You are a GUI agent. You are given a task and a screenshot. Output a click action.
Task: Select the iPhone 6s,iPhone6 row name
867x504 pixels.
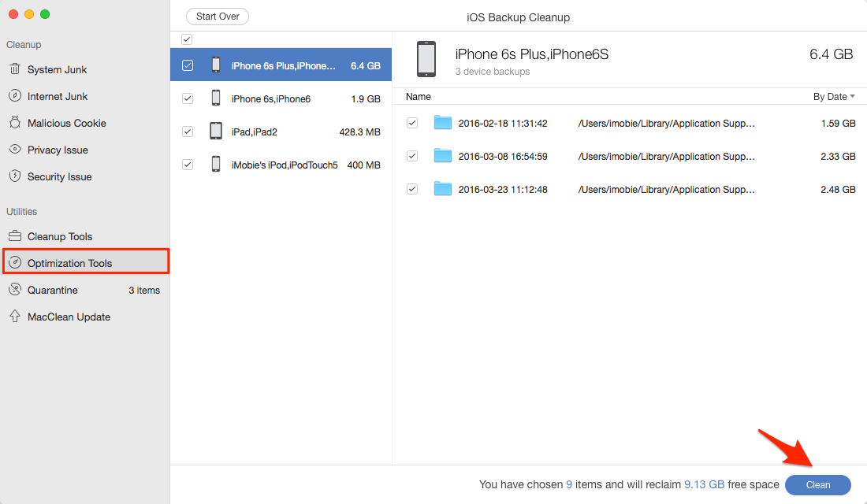(271, 99)
